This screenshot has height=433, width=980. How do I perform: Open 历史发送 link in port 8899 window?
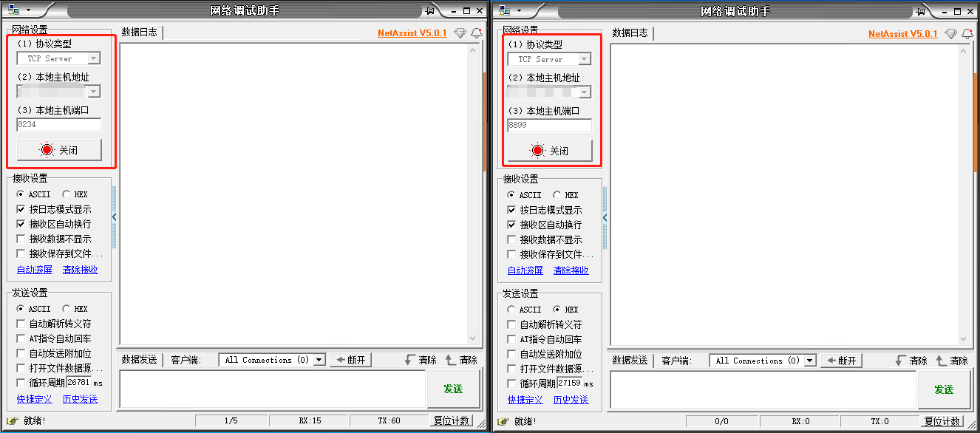pyautogui.click(x=571, y=400)
